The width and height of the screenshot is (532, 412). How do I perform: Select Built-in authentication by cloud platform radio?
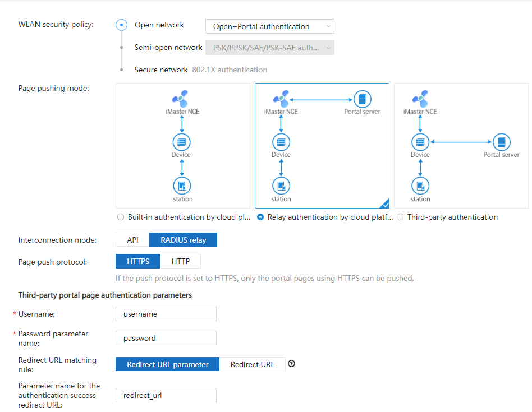[121, 217]
